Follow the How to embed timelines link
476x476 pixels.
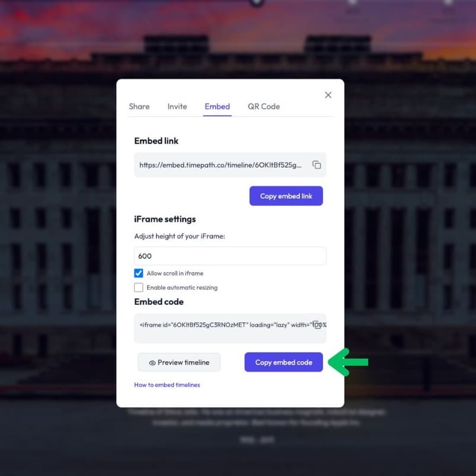click(167, 385)
